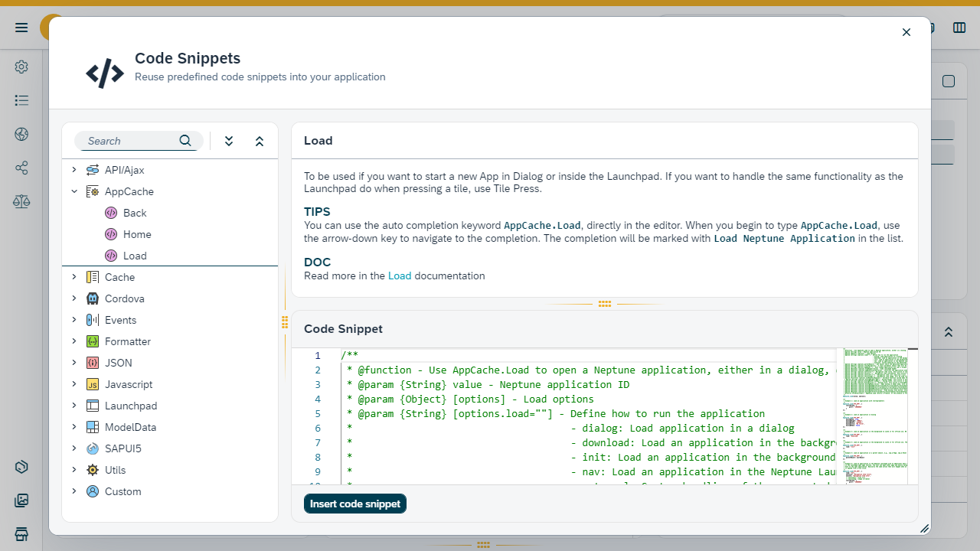
Task: Select the Back snippet
Action: pyautogui.click(x=170, y=213)
